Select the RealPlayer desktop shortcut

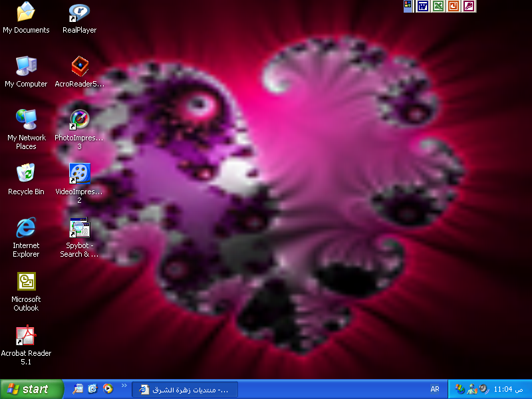(x=79, y=13)
